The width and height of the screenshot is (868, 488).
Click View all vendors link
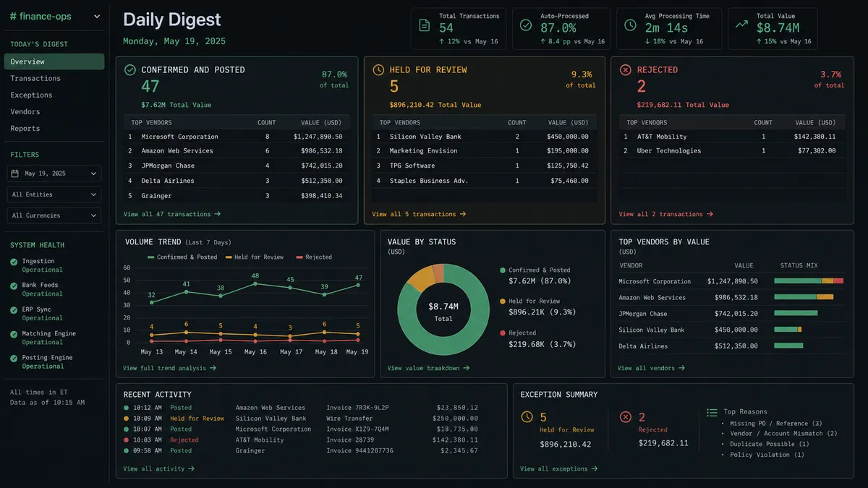coord(651,368)
